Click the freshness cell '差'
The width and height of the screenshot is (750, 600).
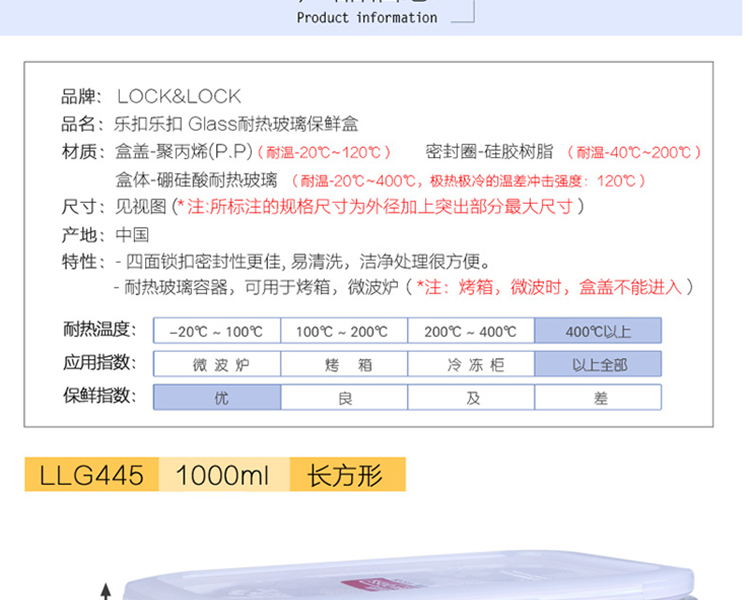click(x=598, y=397)
